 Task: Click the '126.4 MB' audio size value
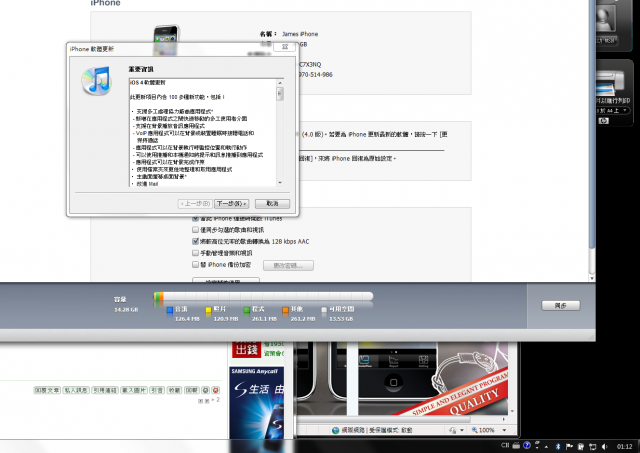[187, 319]
